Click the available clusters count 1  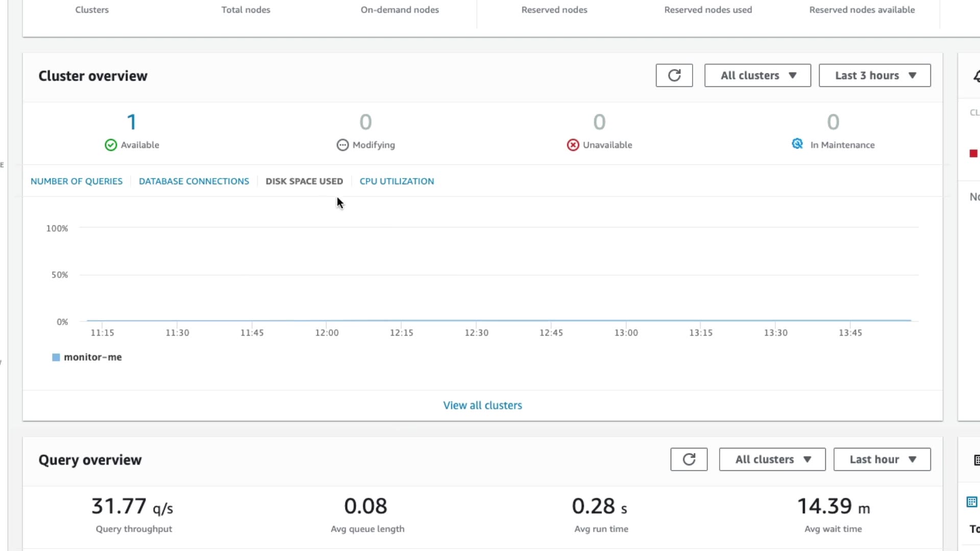tap(132, 122)
